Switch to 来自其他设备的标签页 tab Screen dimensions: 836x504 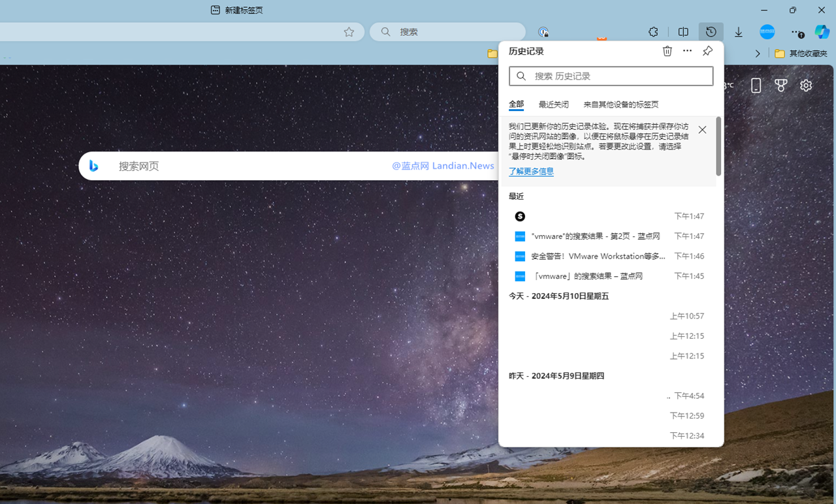tap(620, 104)
